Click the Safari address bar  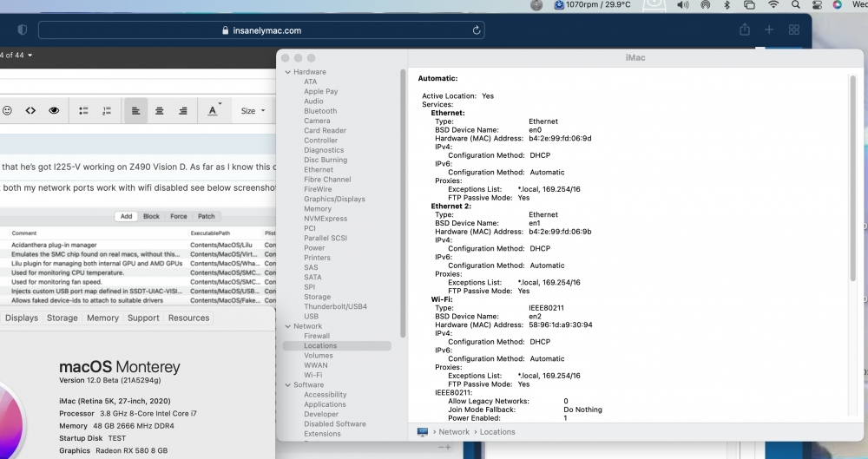[x=261, y=30]
